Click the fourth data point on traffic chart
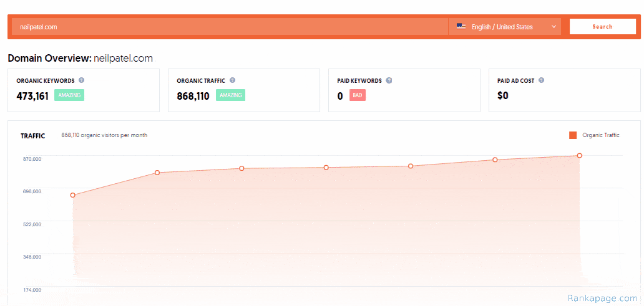Screen dimensions: 644x306 click(x=326, y=168)
